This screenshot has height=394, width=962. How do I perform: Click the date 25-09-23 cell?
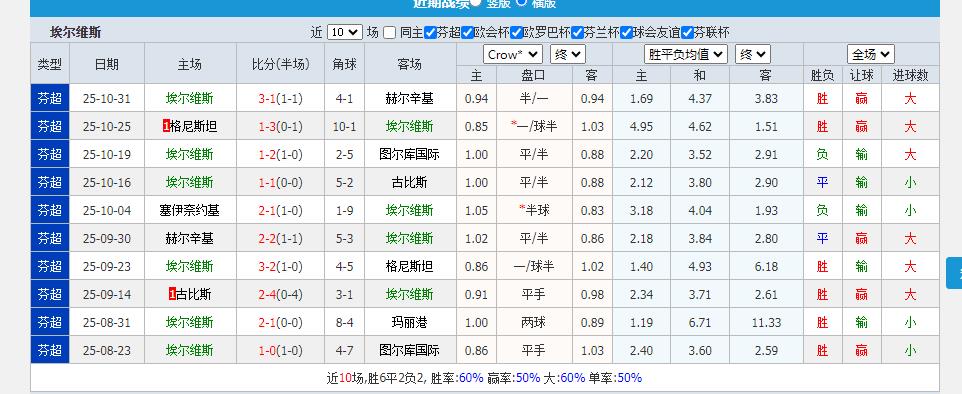pos(107,266)
